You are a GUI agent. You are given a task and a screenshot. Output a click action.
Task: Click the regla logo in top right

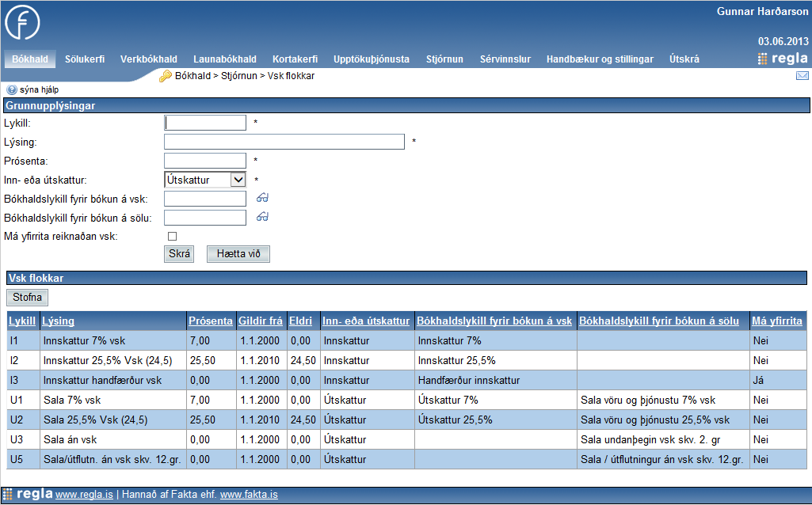click(x=783, y=59)
